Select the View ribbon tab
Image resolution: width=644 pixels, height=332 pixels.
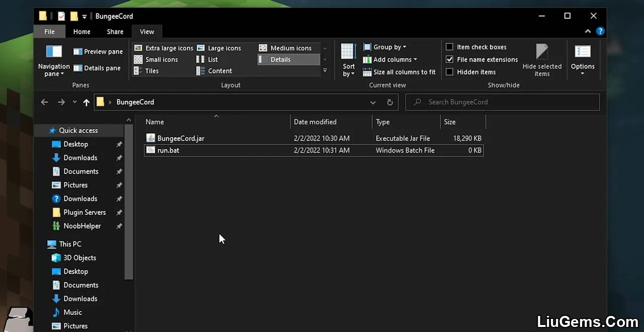(147, 32)
